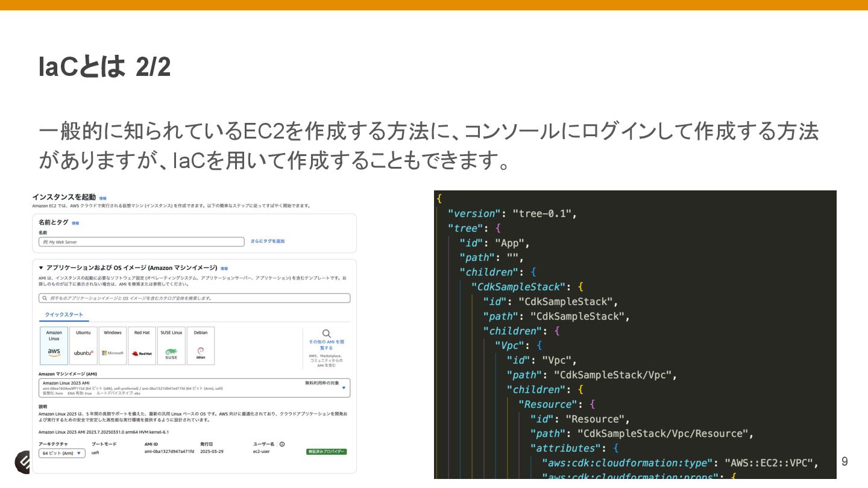Select the Windows Microsoft AMI tile

113,346
